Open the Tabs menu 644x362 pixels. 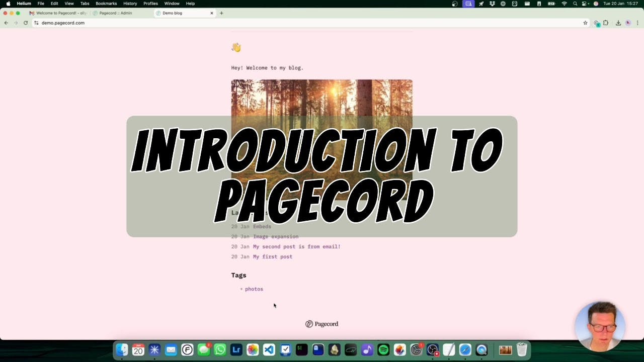pyautogui.click(x=85, y=4)
